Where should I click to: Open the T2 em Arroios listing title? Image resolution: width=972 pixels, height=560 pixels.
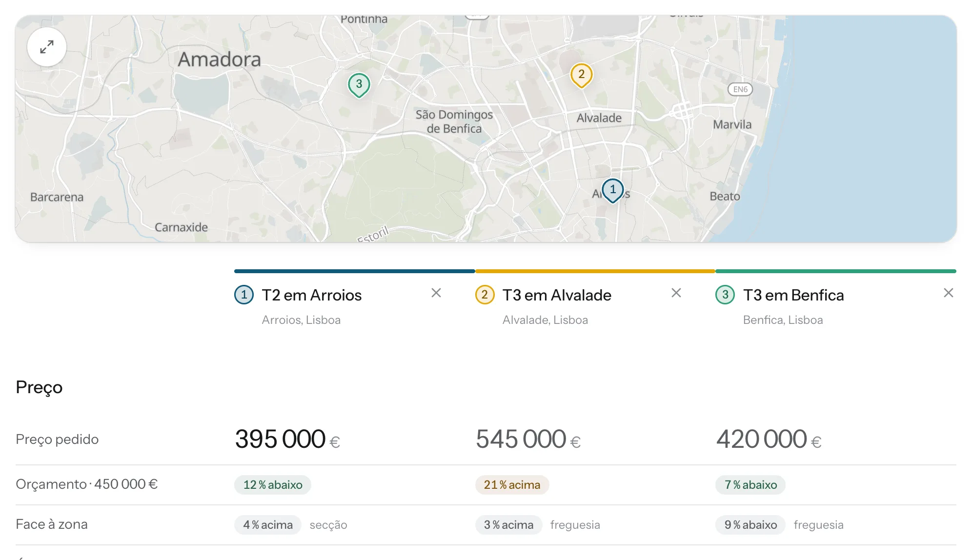pos(312,295)
